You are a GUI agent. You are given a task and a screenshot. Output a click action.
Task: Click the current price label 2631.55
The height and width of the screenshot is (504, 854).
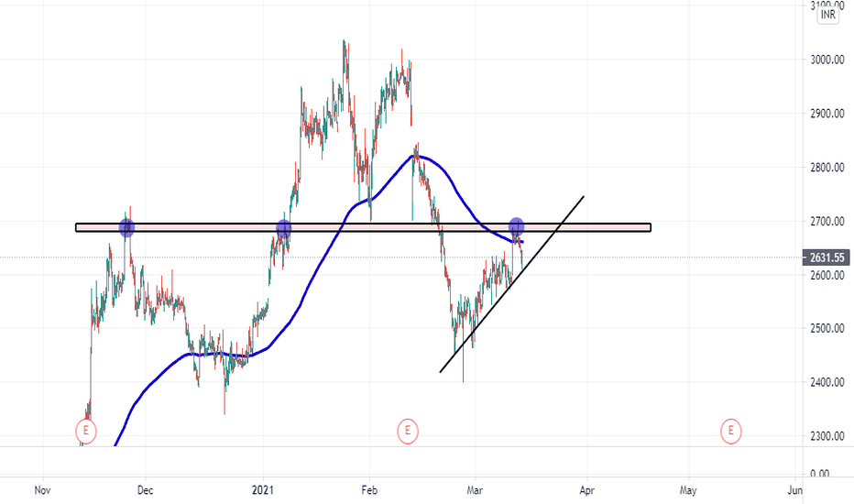coord(827,257)
